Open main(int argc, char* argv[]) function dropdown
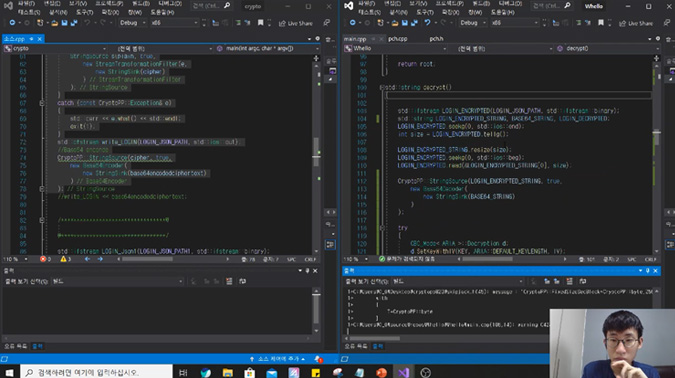This screenshot has height=378, width=675. 267,49
